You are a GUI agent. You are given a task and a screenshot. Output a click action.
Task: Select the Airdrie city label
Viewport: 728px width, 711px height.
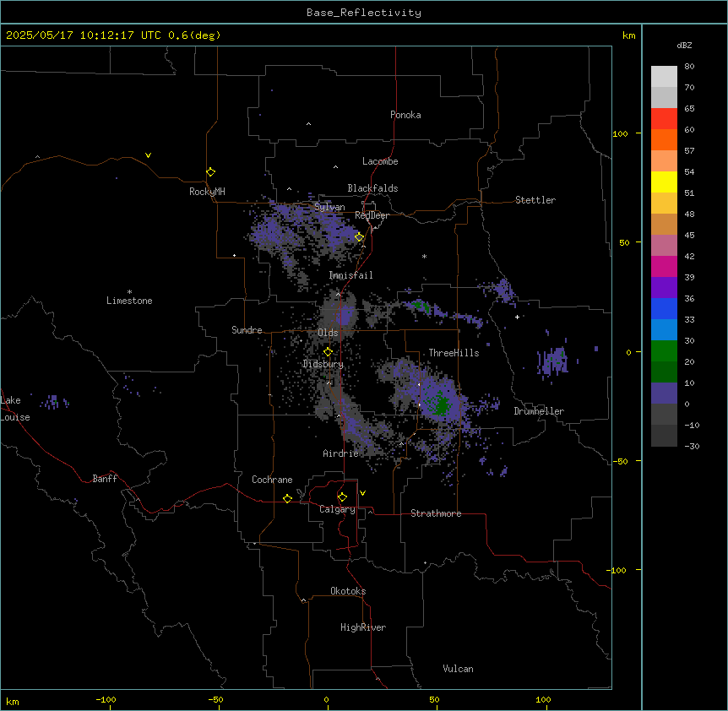point(341,453)
